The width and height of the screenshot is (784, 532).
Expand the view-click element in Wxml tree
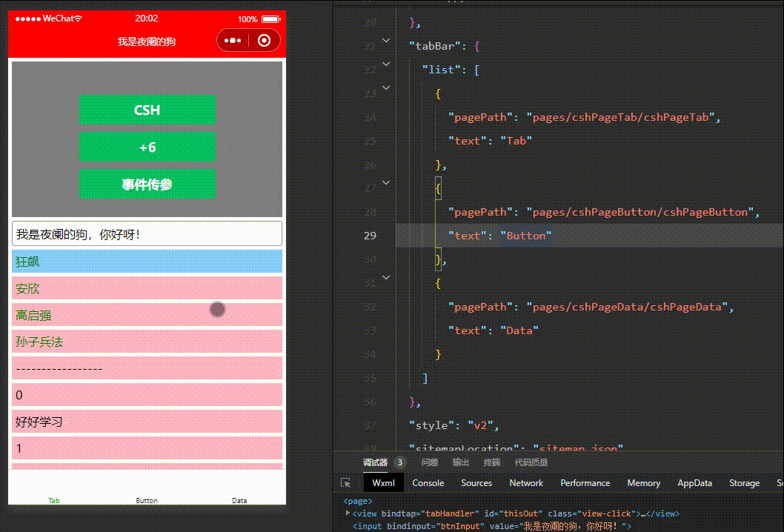tap(348, 513)
